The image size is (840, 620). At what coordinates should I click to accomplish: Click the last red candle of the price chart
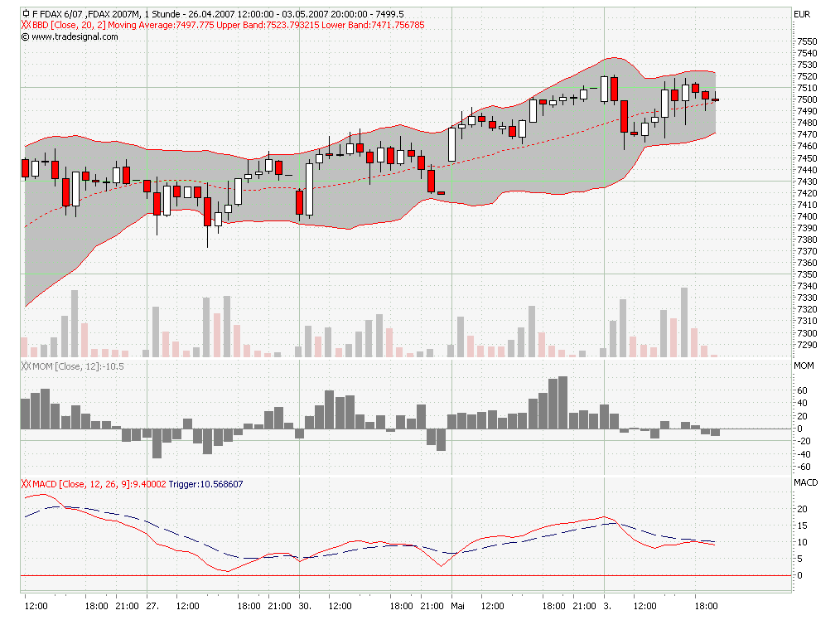tap(715, 99)
